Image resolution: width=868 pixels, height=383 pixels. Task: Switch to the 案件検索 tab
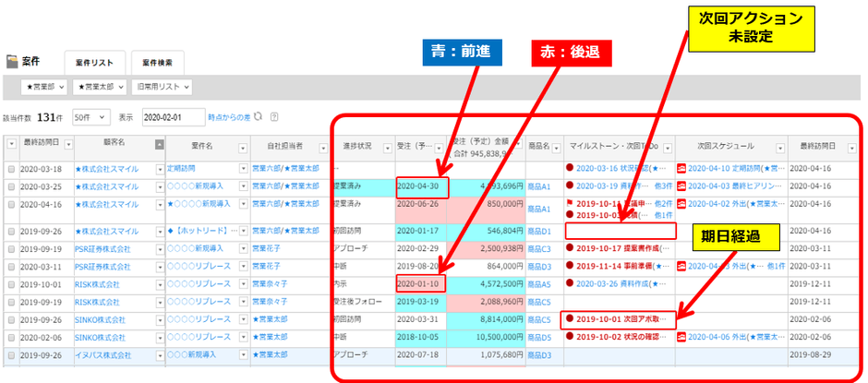coord(156,63)
